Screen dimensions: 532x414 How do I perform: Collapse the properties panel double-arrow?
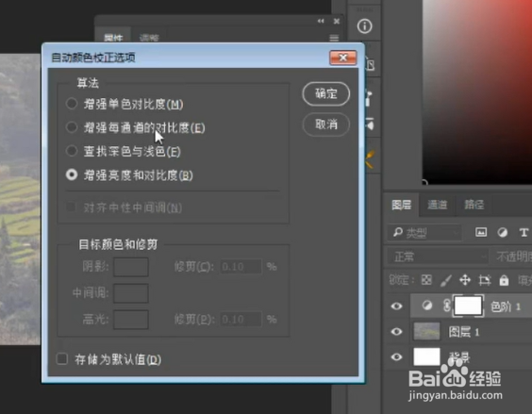[321, 21]
